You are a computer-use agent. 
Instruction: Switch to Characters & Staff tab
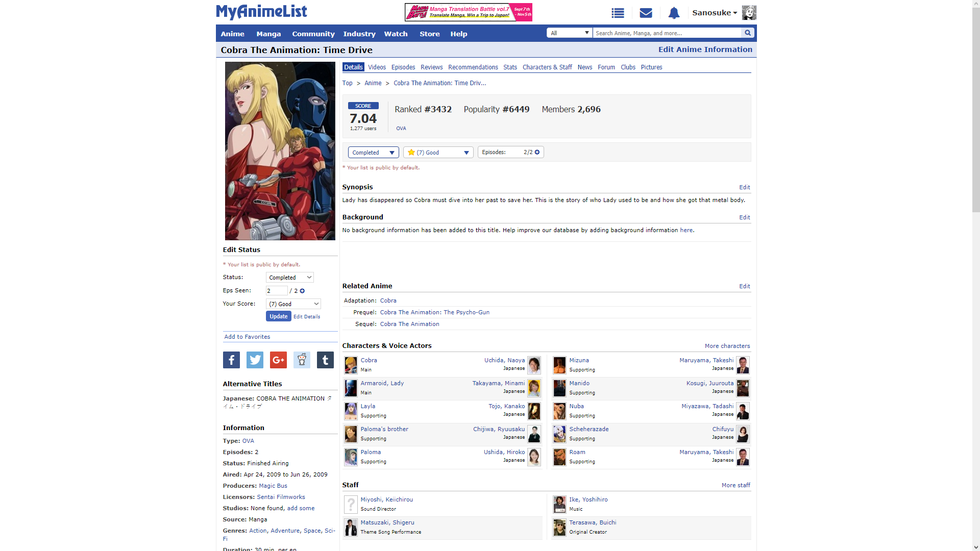(547, 67)
